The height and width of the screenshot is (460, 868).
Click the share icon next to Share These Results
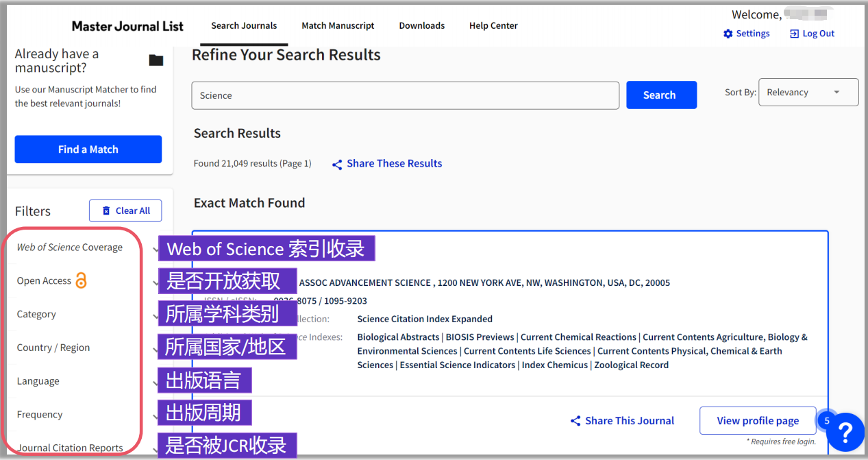[337, 165]
